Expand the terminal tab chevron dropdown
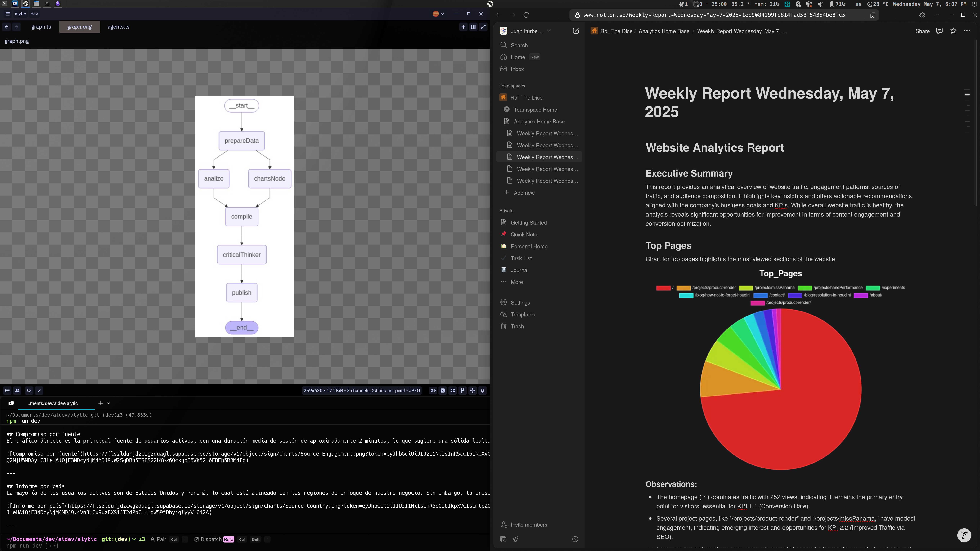Viewport: 980px width, 551px height. pyautogui.click(x=108, y=403)
